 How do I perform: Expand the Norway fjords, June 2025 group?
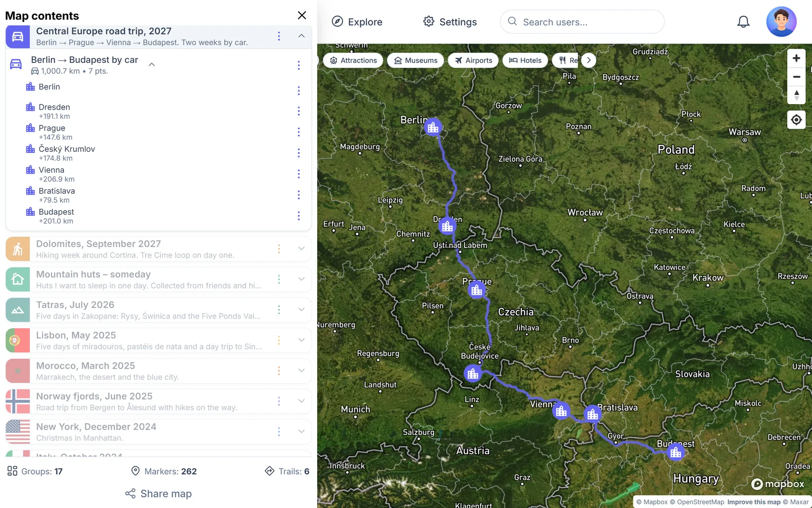(x=301, y=401)
